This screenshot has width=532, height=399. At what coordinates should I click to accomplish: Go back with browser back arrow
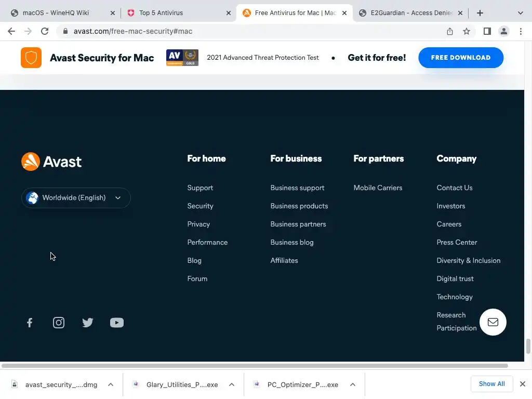(x=11, y=31)
